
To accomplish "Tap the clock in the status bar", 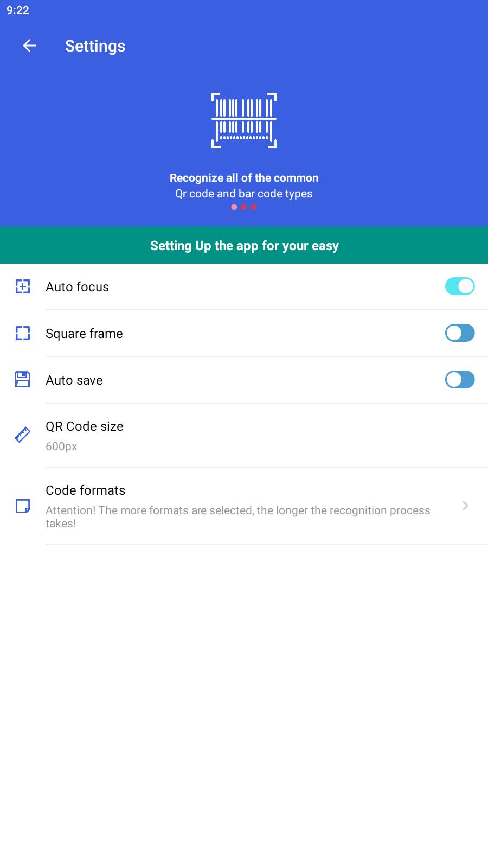I will pyautogui.click(x=18, y=10).
